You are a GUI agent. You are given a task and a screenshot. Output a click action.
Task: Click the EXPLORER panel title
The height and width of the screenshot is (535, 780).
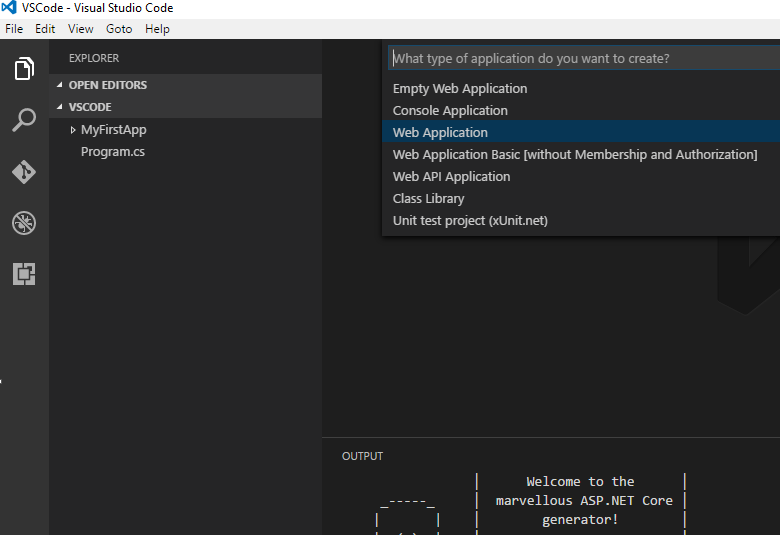(x=94, y=58)
